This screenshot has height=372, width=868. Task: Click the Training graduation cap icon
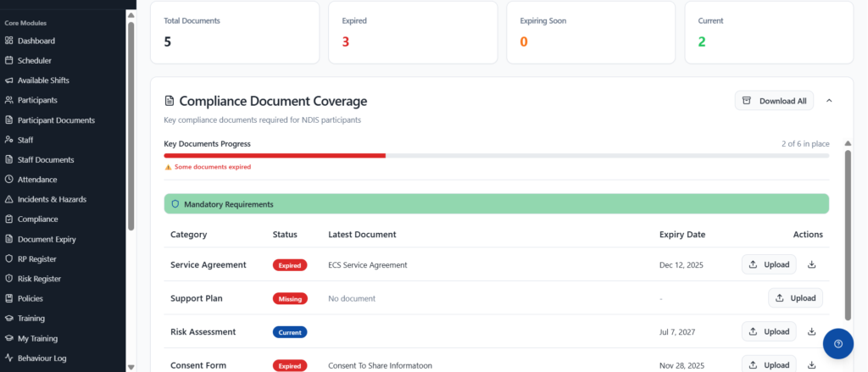[8, 319]
